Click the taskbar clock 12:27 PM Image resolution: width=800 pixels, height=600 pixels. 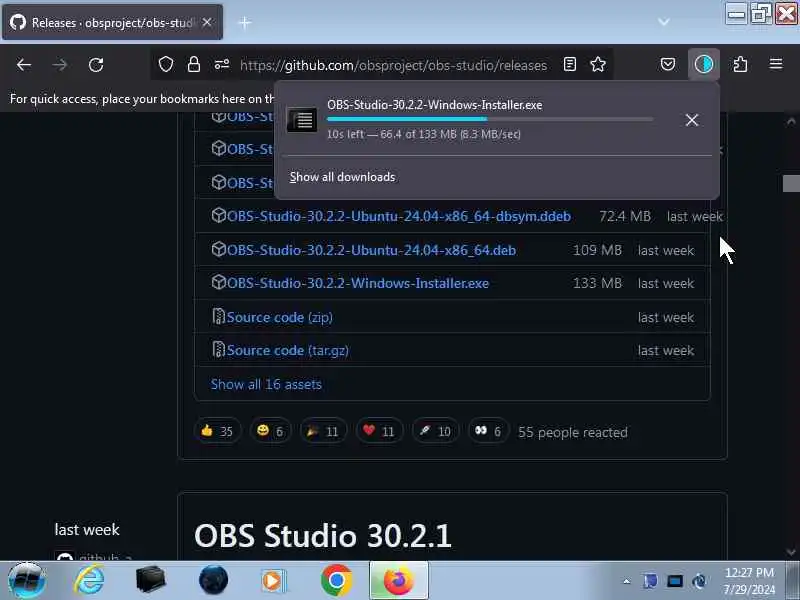click(749, 572)
